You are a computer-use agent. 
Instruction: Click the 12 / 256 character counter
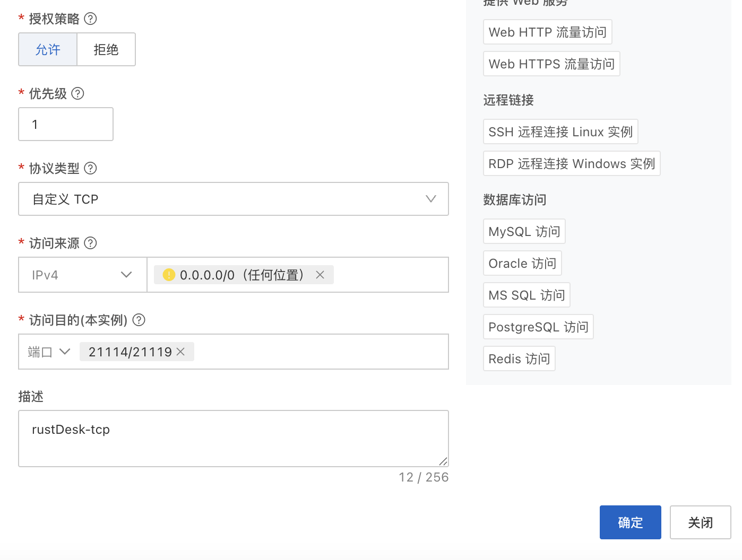pyautogui.click(x=424, y=477)
